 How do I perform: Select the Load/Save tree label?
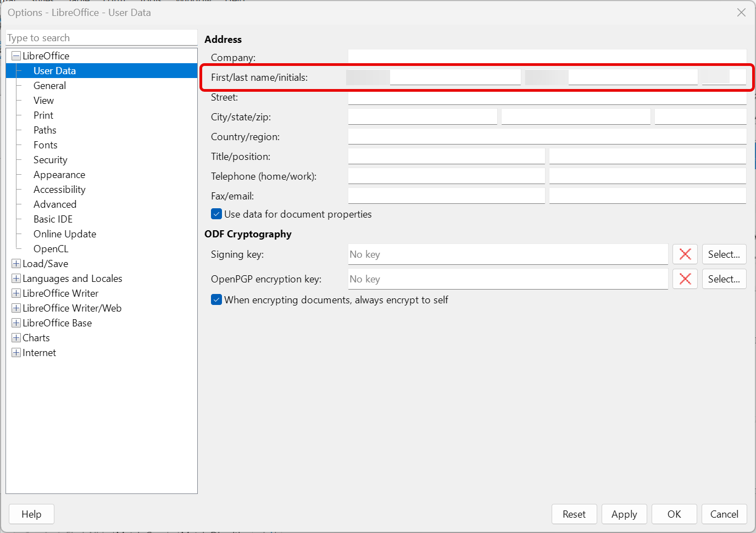tap(46, 264)
